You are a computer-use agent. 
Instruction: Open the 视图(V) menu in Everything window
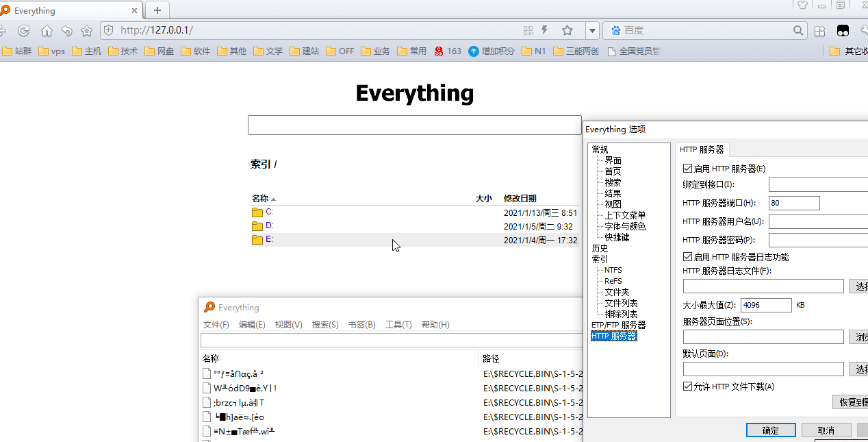click(x=288, y=325)
